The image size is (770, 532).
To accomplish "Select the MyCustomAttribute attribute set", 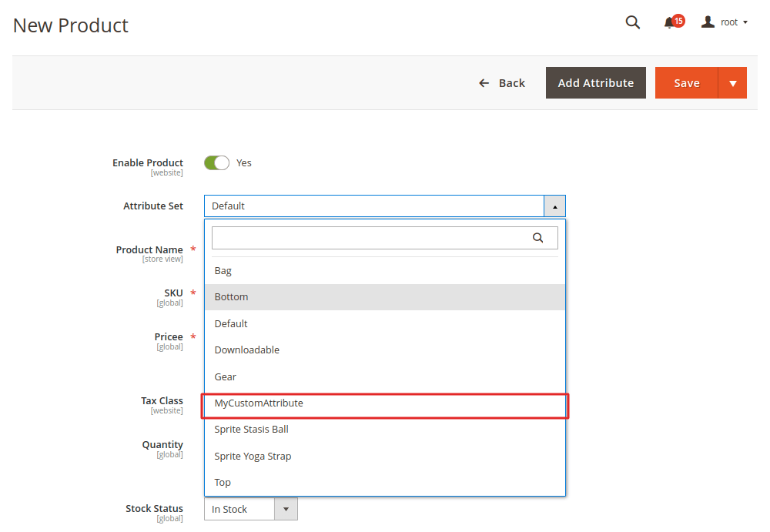I will click(384, 403).
